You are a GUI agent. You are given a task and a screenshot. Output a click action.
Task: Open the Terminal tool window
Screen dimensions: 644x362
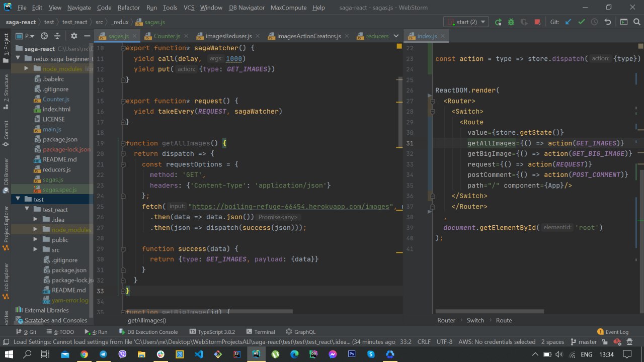tap(260, 332)
